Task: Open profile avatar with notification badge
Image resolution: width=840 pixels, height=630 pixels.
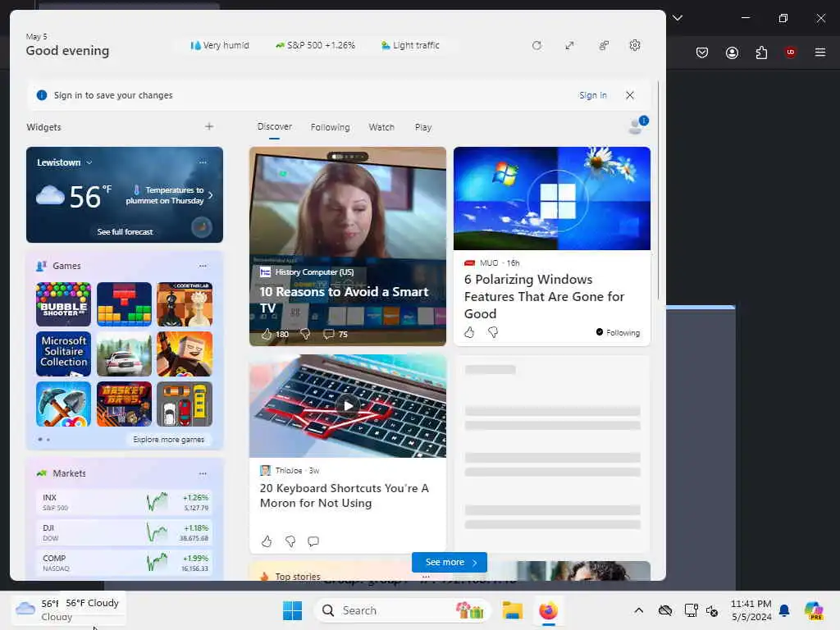Action: 637,126
